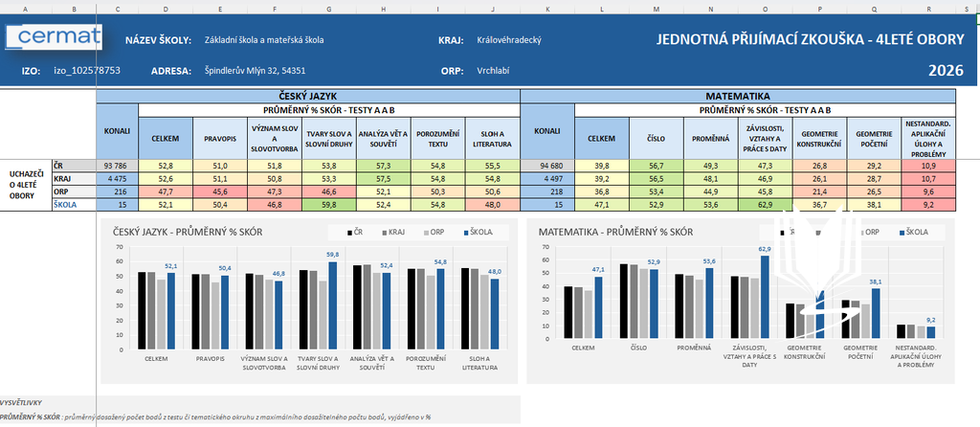The height and width of the screenshot is (427, 980).
Task: Click the Cermat logo
Action: tap(54, 37)
